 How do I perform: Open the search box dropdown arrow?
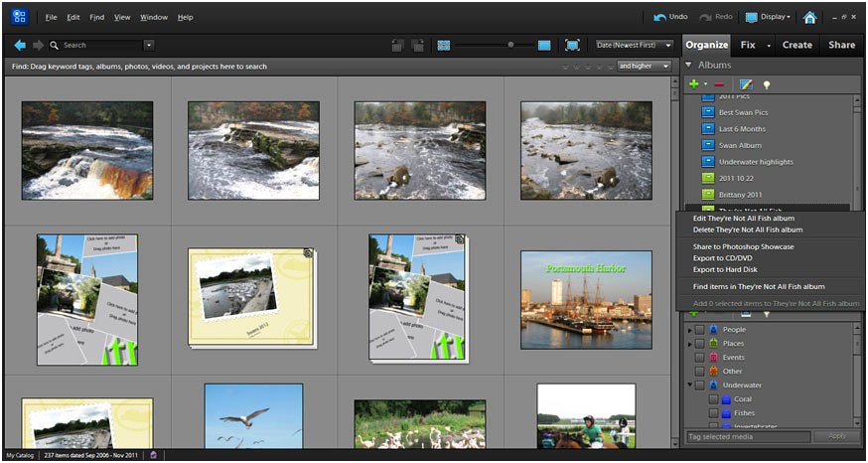pos(148,46)
